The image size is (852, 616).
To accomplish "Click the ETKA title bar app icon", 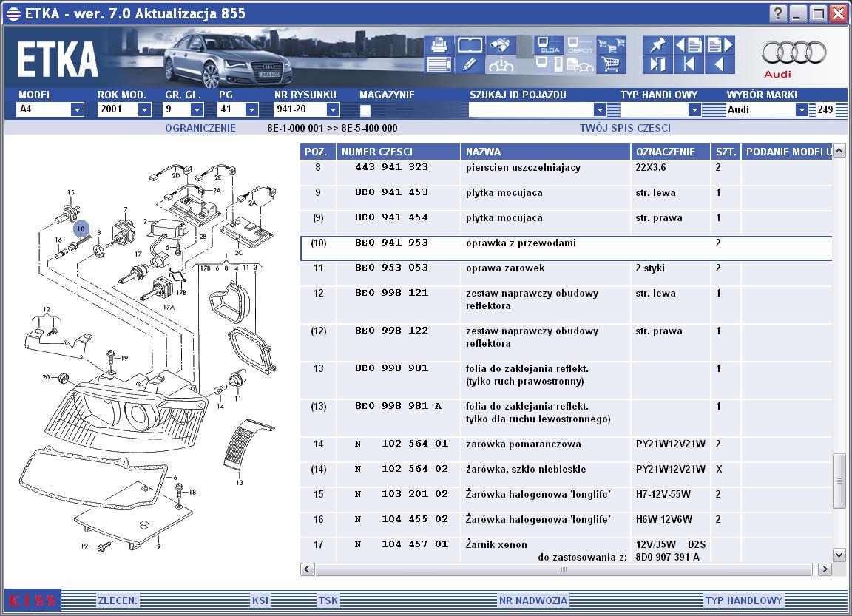I will click(x=13, y=14).
